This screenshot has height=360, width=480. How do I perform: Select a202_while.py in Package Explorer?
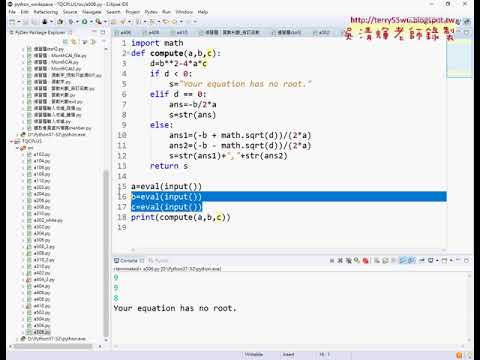click(48, 221)
